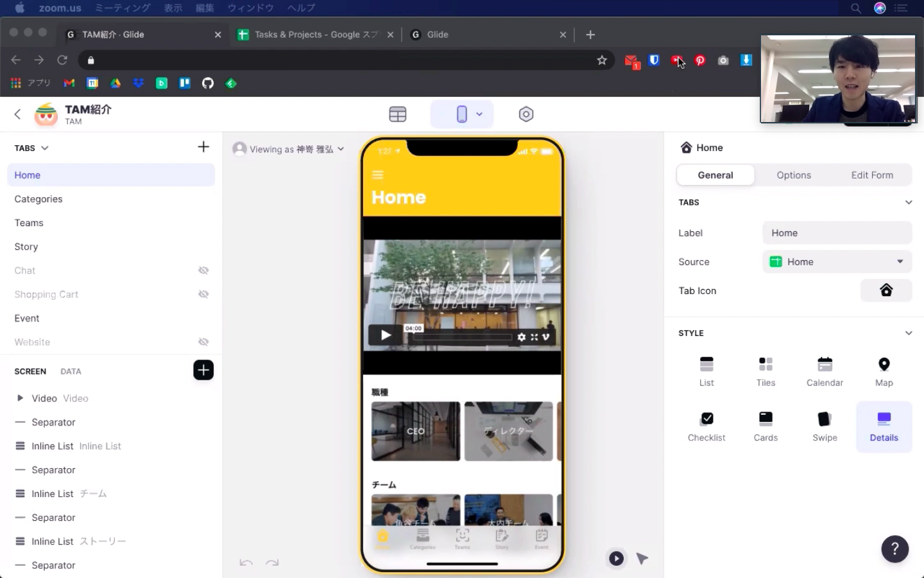The image size is (924, 578).
Task: Open the Source Home dropdown
Action: 837,261
